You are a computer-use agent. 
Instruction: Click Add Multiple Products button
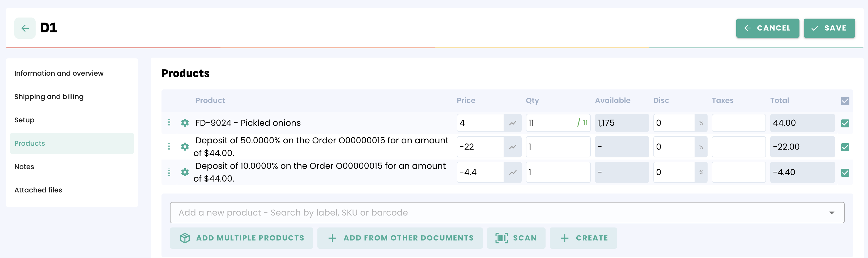pos(241,238)
